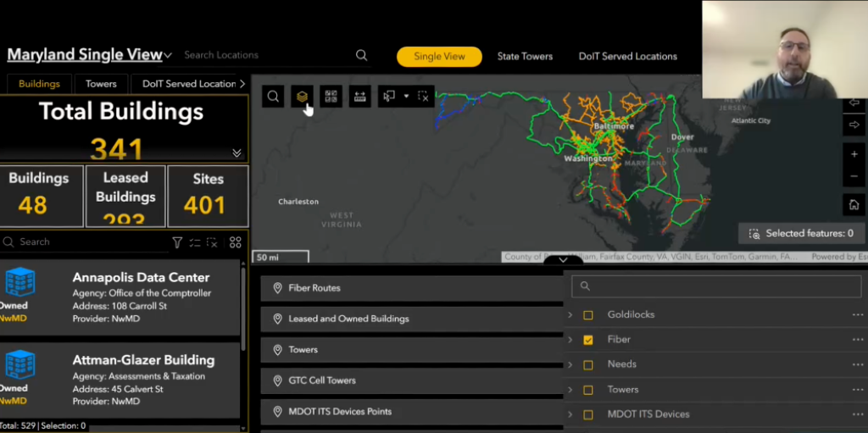
Task: Select the Single View page
Action: (x=440, y=57)
